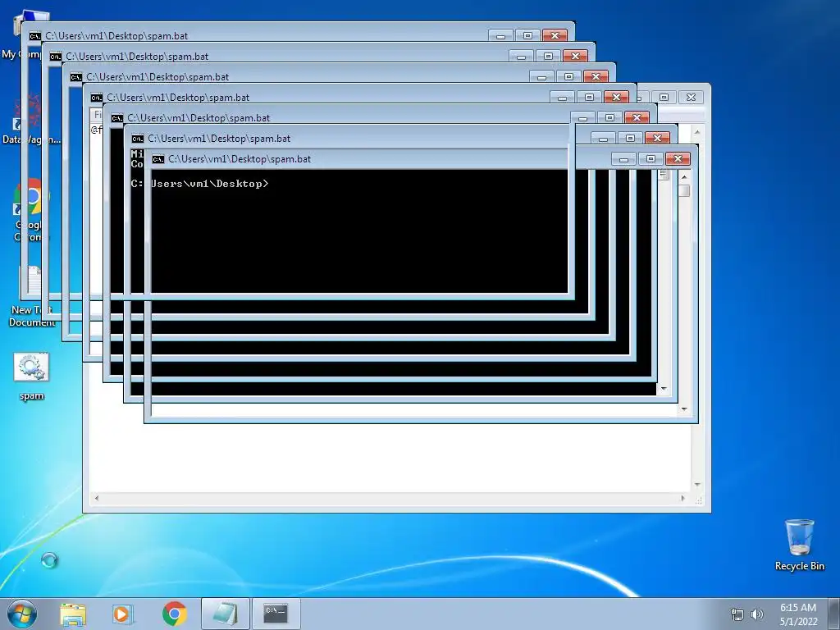Select the spam batch file desktop icon

(31, 377)
